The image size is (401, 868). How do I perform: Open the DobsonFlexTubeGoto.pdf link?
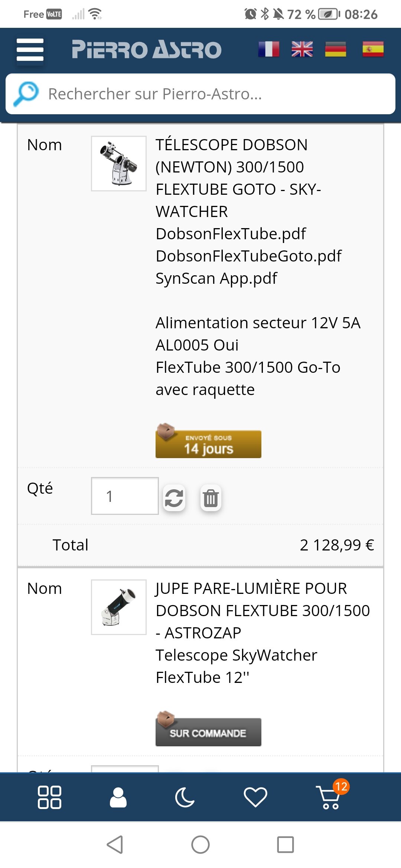point(248,256)
